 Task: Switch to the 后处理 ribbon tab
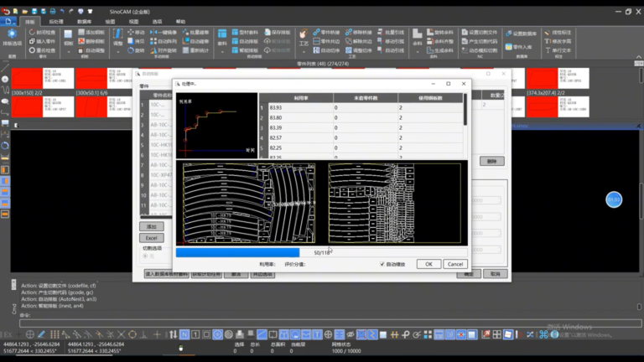coord(56,21)
